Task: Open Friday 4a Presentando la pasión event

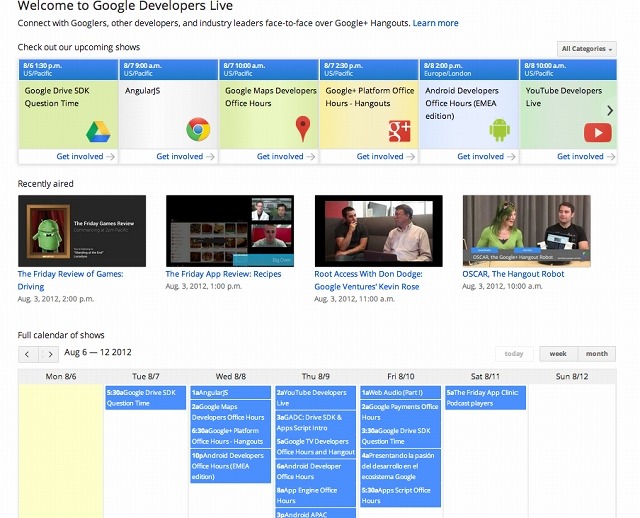Action: coord(400,466)
